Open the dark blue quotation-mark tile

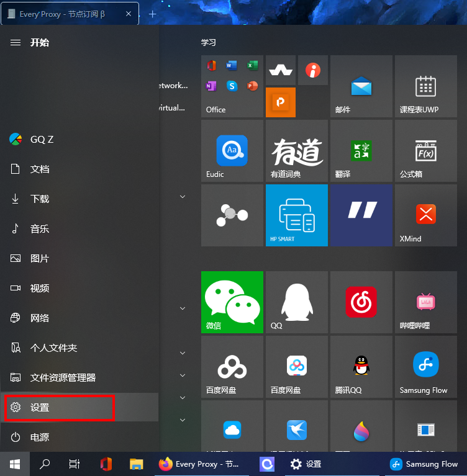[x=361, y=215]
